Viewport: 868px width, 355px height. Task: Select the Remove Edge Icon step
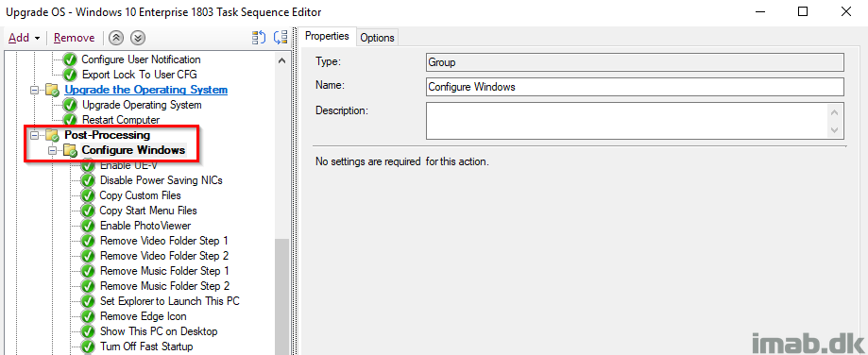pyautogui.click(x=143, y=316)
